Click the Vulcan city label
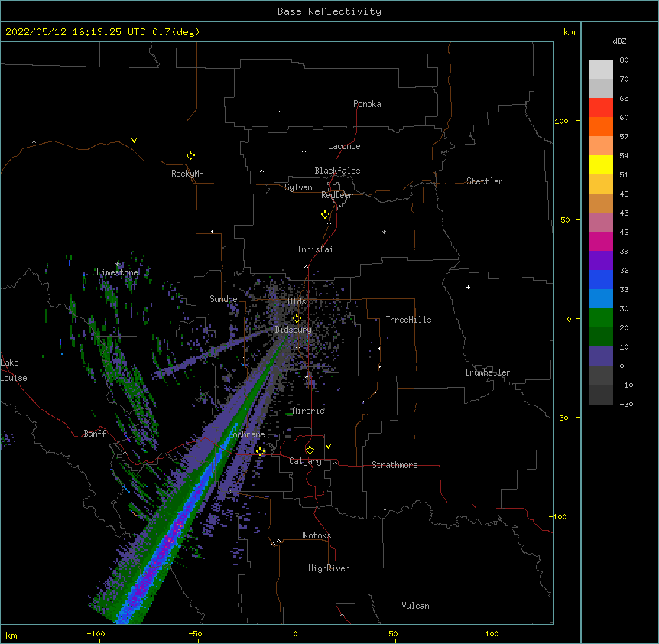Viewport: 659px width, 644px height. [x=415, y=606]
